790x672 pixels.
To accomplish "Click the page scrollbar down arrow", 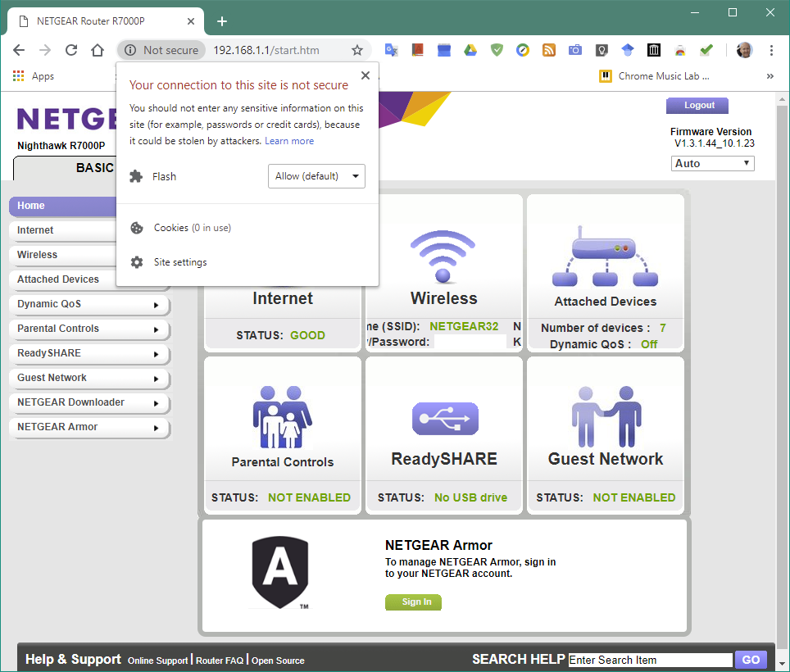I will click(782, 664).
